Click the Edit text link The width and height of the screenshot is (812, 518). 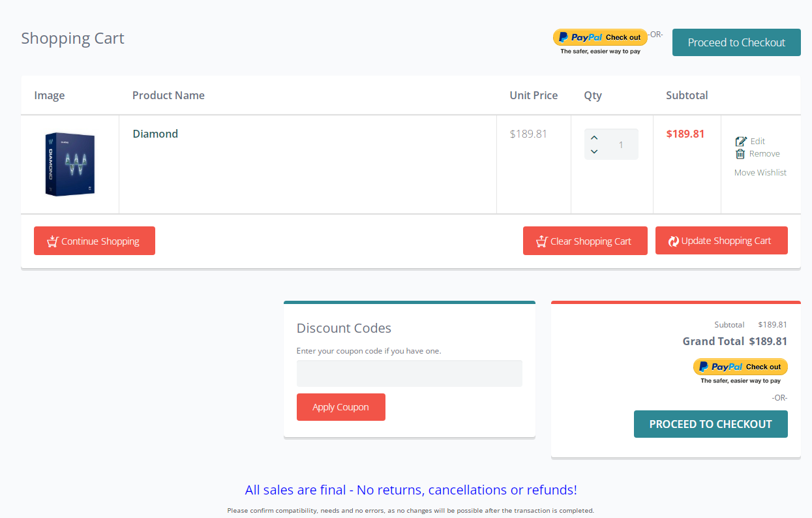(758, 142)
